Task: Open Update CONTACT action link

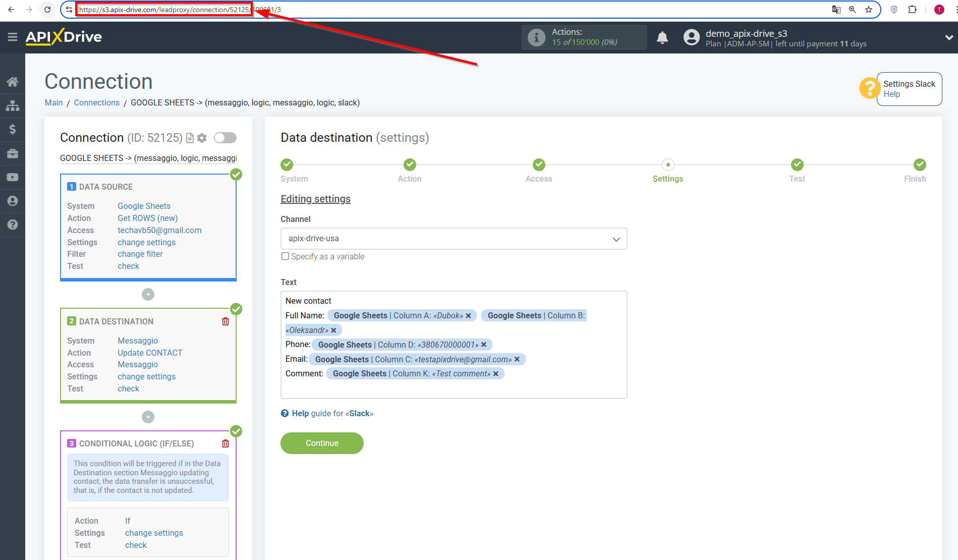Action: 150,353
